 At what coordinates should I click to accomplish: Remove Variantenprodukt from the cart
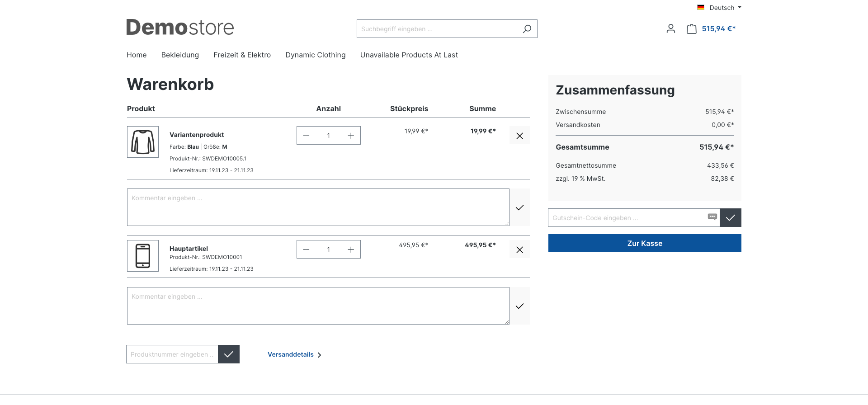click(x=519, y=136)
